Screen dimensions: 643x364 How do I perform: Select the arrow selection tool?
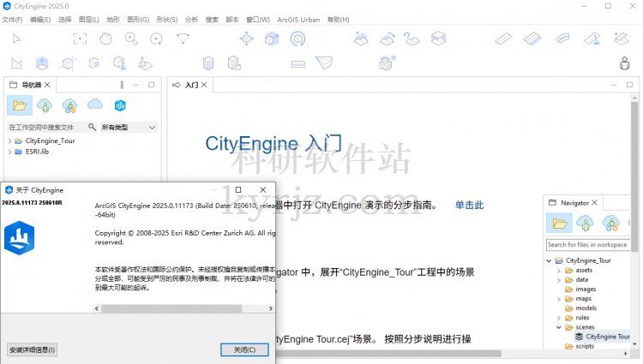pyautogui.click(x=17, y=39)
